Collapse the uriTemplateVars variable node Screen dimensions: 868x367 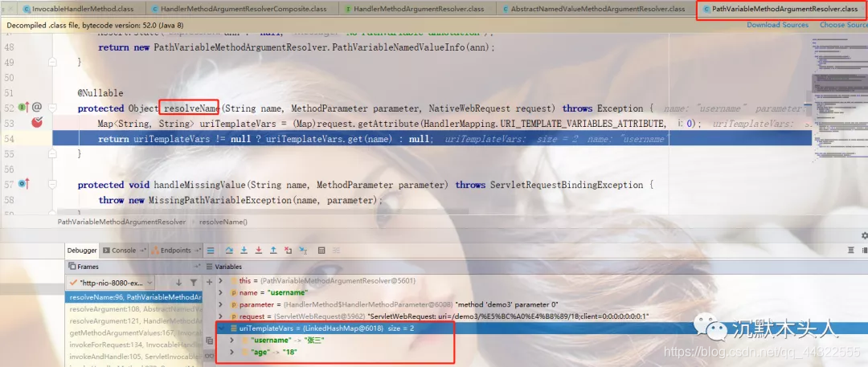[221, 328]
